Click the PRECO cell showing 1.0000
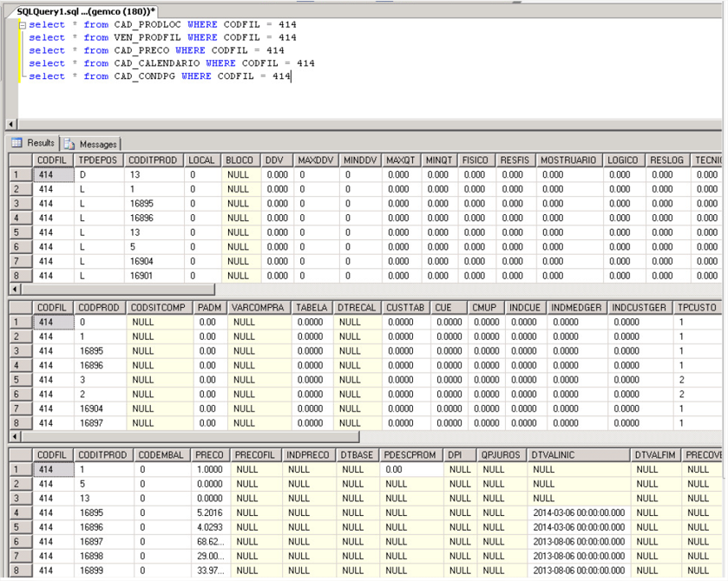Viewport: 728px width, 581px height. pos(211,470)
